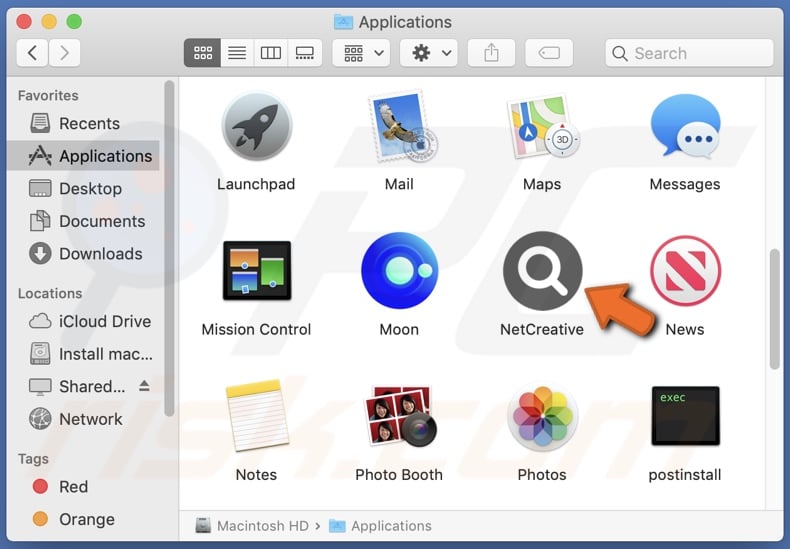Screen dimensions: 790x549
Task: Click the Tags sidebar heading
Action: [33, 459]
